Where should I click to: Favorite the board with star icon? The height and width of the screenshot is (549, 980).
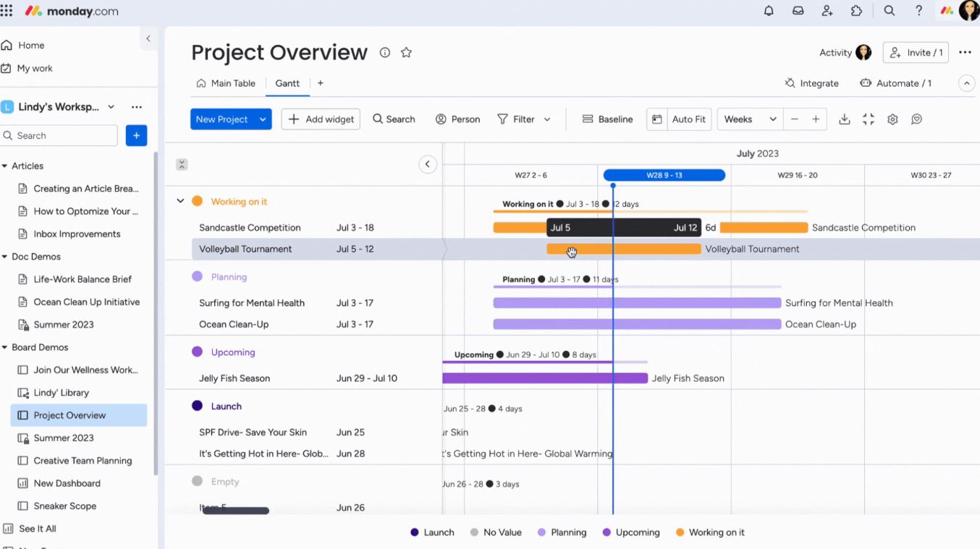click(x=406, y=53)
